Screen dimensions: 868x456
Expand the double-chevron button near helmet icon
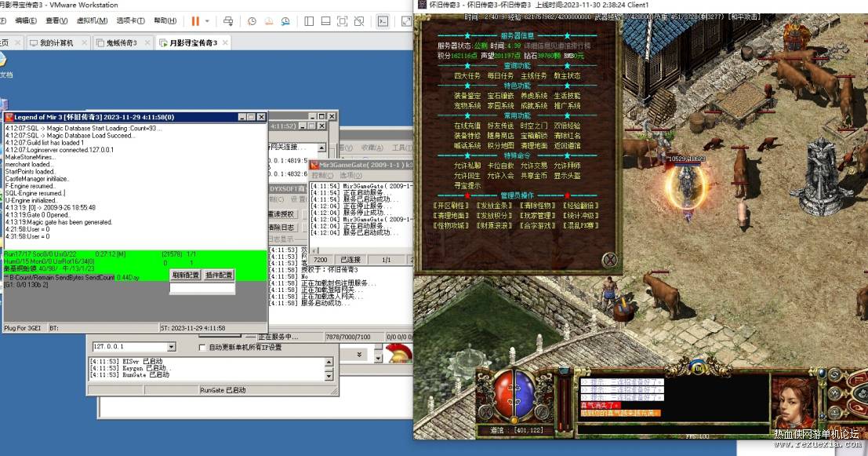tap(359, 355)
